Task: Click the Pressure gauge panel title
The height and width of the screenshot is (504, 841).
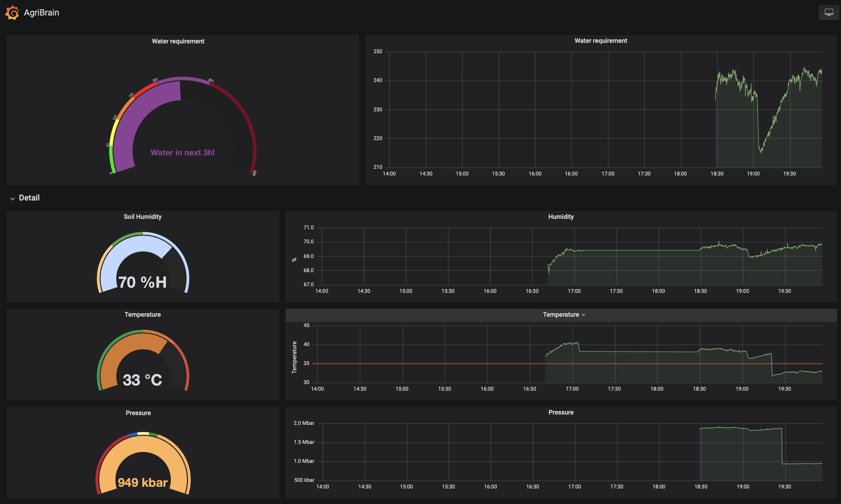Action: tap(138, 413)
